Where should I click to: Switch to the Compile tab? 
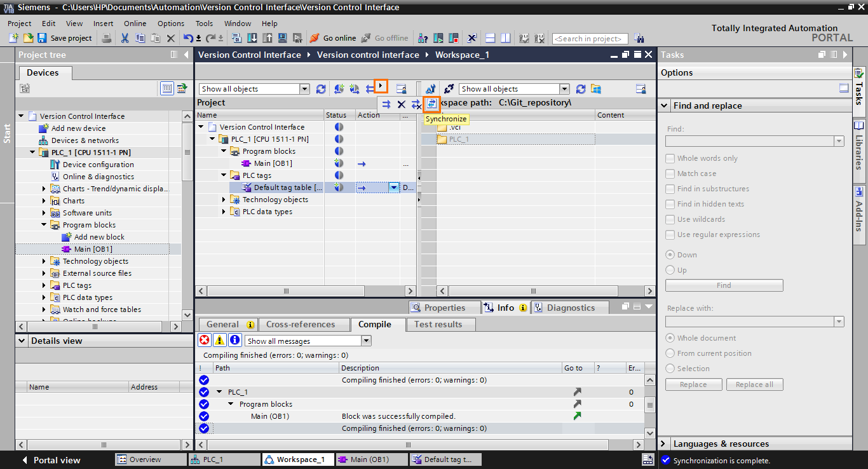(x=377, y=323)
